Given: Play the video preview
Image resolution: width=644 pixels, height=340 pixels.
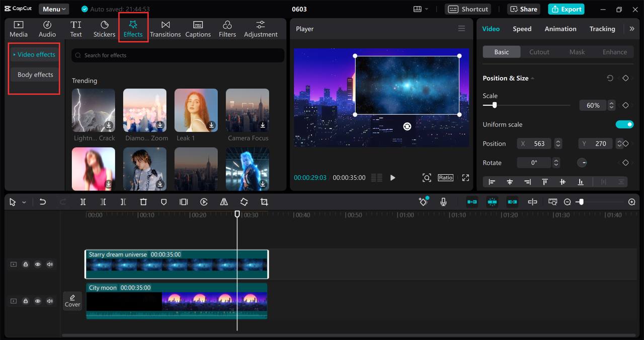Looking at the screenshot, I should (x=393, y=178).
